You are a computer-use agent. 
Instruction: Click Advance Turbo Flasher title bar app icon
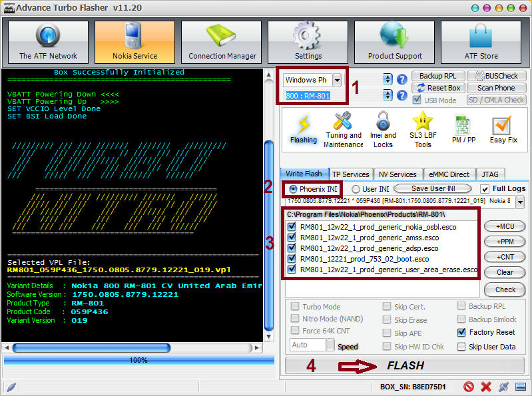click(x=9, y=8)
